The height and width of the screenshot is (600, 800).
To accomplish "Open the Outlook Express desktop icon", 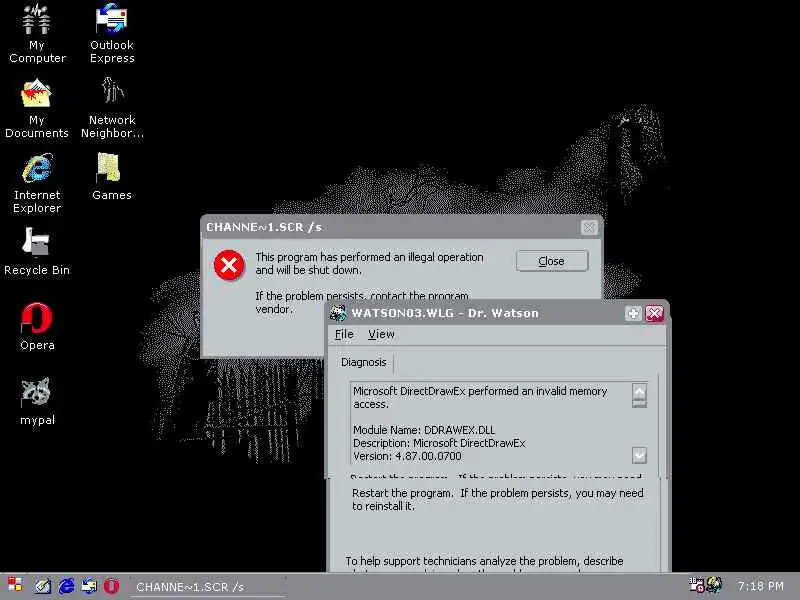I will (x=112, y=33).
